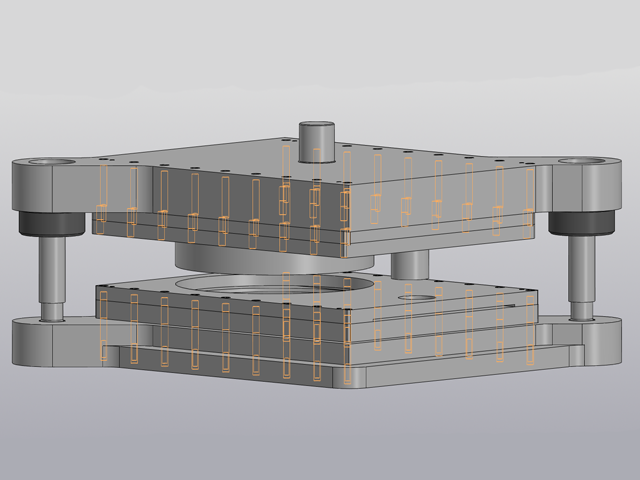This screenshot has width=640, height=480.
Task: Select the upper-right guide hole in top shoe
Action: [582, 161]
